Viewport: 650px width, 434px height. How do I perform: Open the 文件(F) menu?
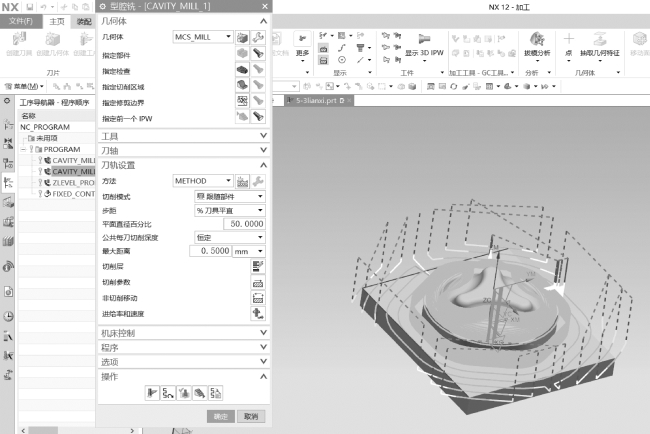click(20, 21)
